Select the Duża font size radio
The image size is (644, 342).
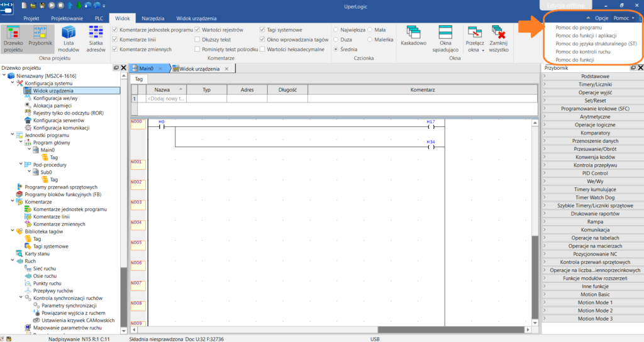[x=336, y=40]
